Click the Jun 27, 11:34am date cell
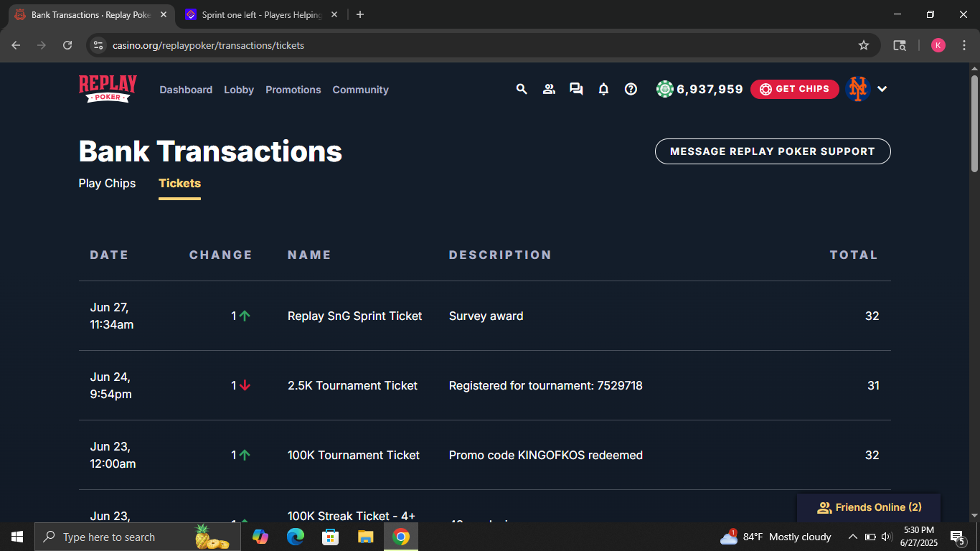 tap(112, 316)
